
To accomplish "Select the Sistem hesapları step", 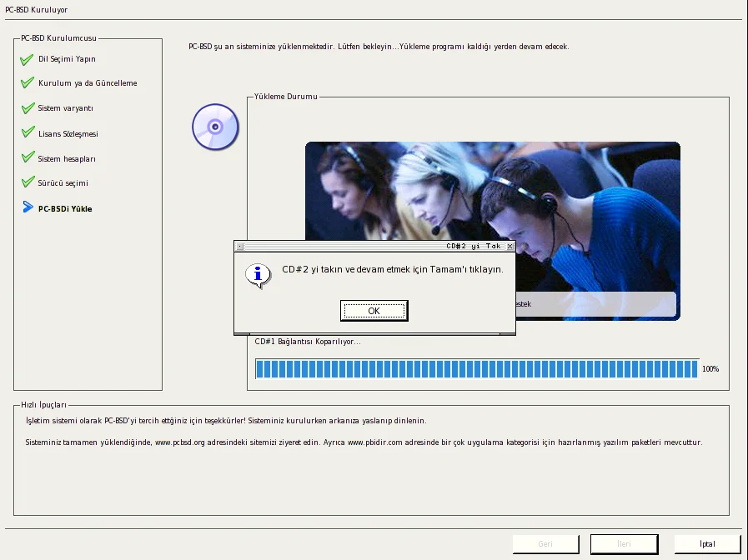I will [x=67, y=158].
